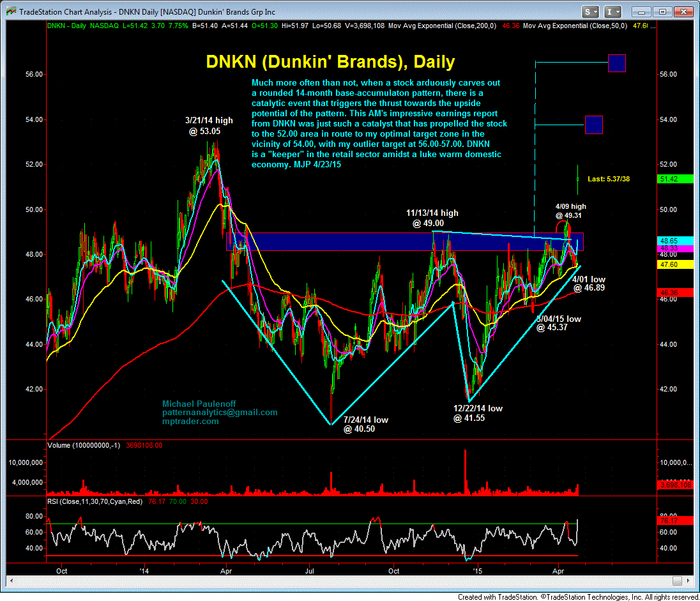Click the left arrow of the horizontal scrollbar
This screenshot has height=601, width=700.
click(11, 581)
